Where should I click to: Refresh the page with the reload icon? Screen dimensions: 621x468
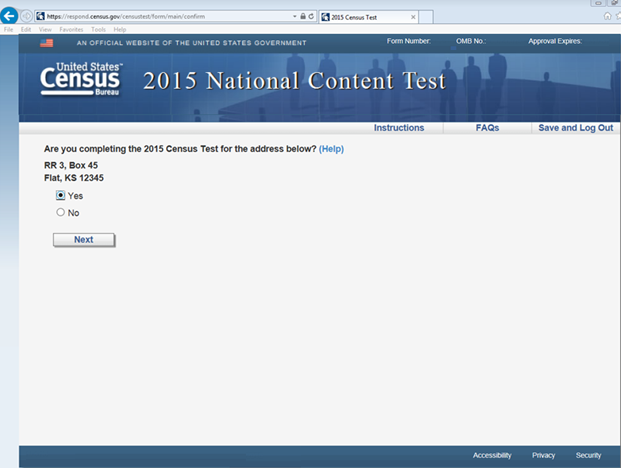(x=311, y=16)
